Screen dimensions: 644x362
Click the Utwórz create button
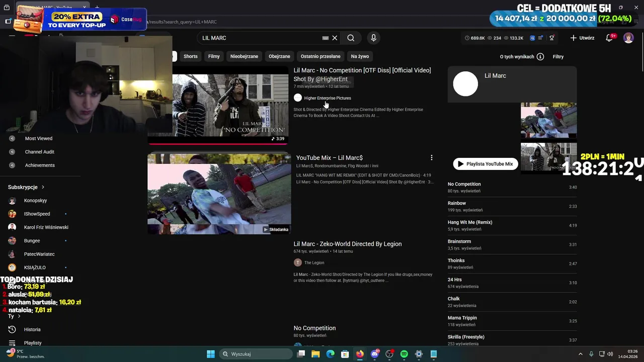[582, 38]
